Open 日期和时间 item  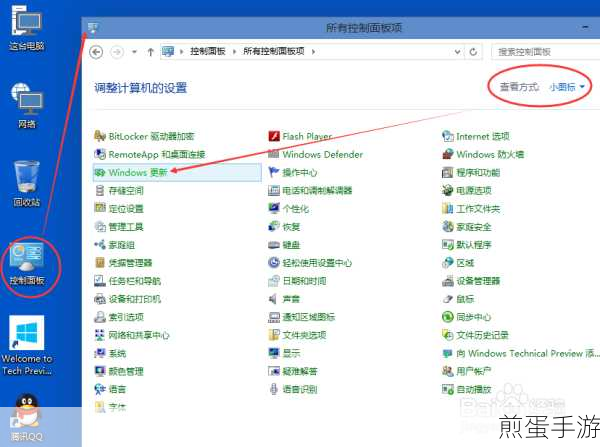pyautogui.click(x=297, y=281)
